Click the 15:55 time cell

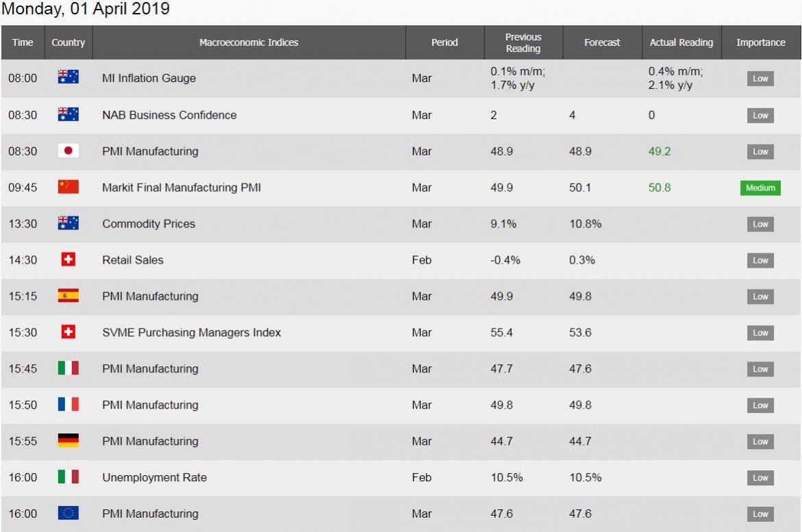23,442
